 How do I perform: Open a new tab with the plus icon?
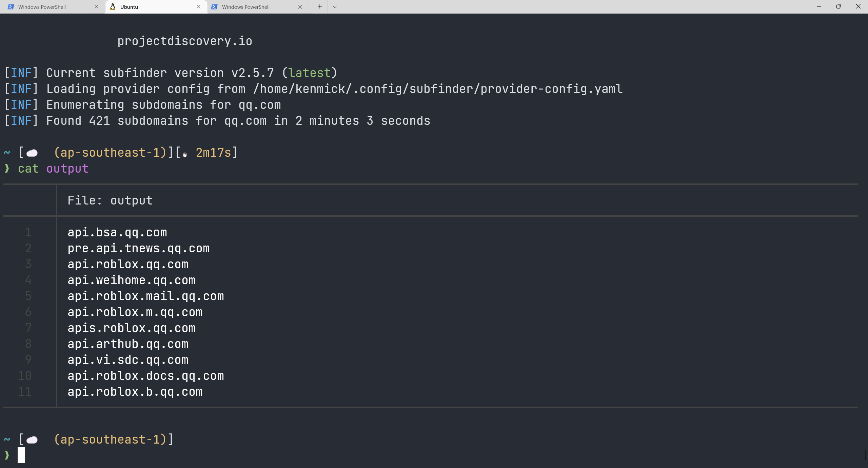[x=319, y=7]
